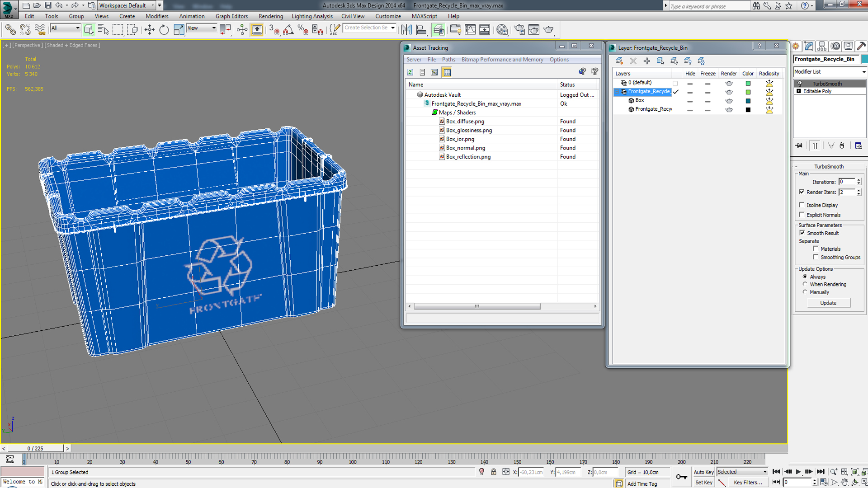Click the Mirror tool icon
The image size is (868, 488).
pyautogui.click(x=406, y=30)
